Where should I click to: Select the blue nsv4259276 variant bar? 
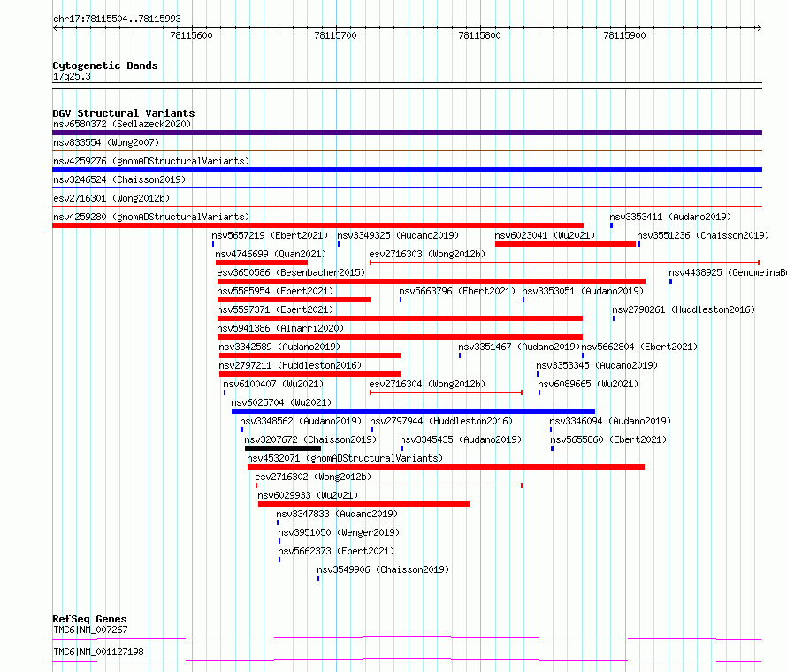click(407, 170)
